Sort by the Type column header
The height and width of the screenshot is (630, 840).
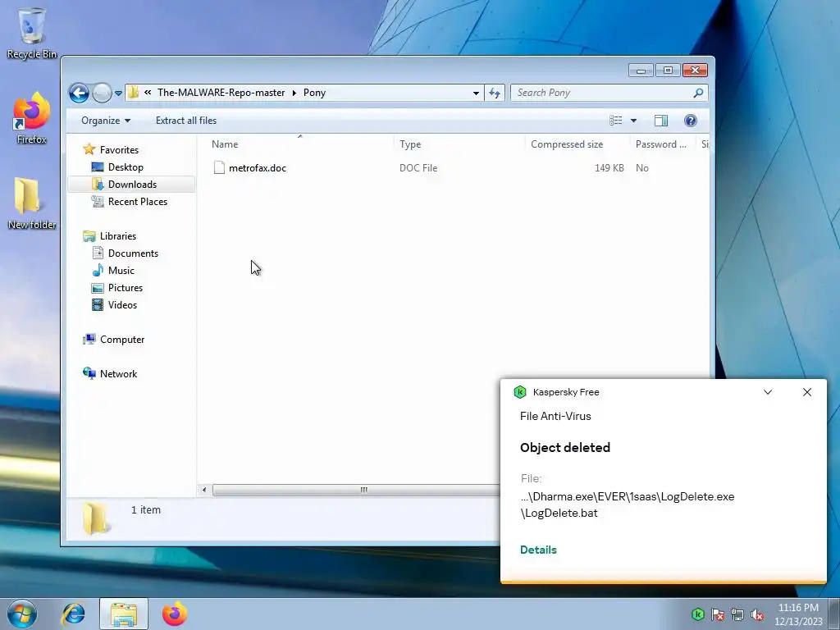pyautogui.click(x=459, y=144)
